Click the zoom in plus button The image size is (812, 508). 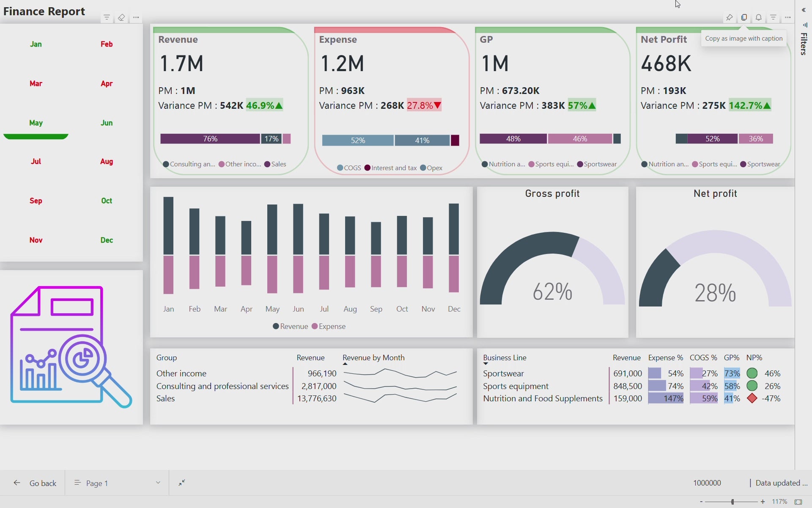(763, 502)
